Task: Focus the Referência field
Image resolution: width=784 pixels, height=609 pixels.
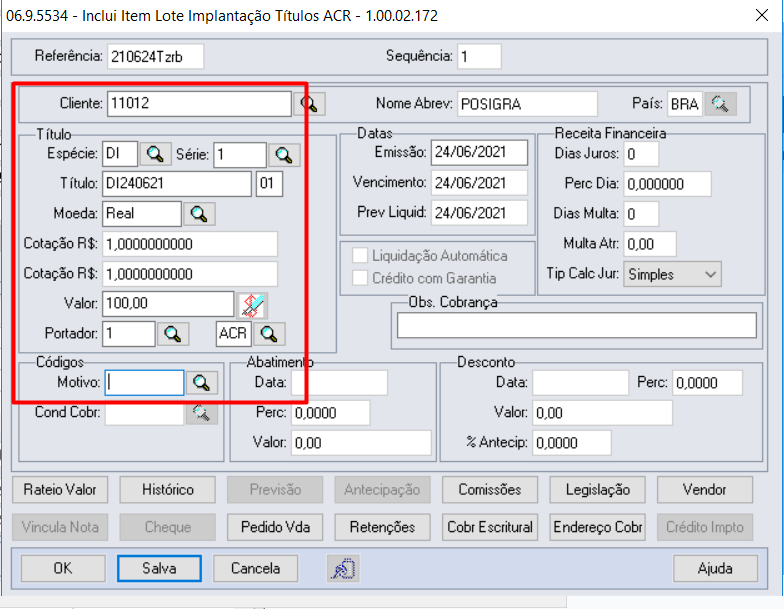Action: click(x=156, y=56)
